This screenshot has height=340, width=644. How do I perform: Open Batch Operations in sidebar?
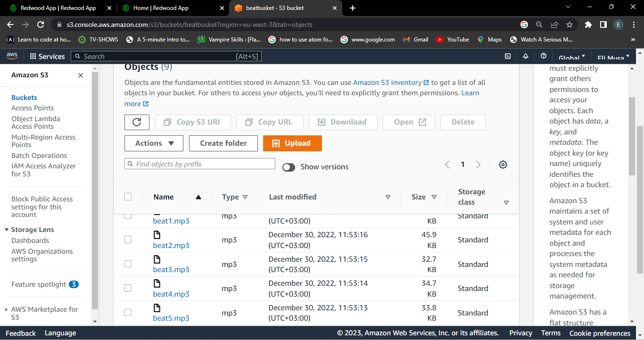coord(39,156)
